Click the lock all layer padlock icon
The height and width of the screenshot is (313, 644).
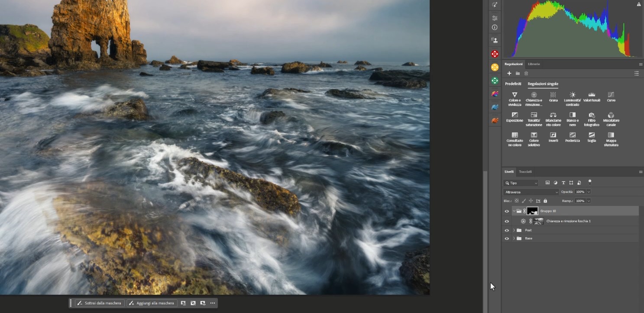coord(545,201)
